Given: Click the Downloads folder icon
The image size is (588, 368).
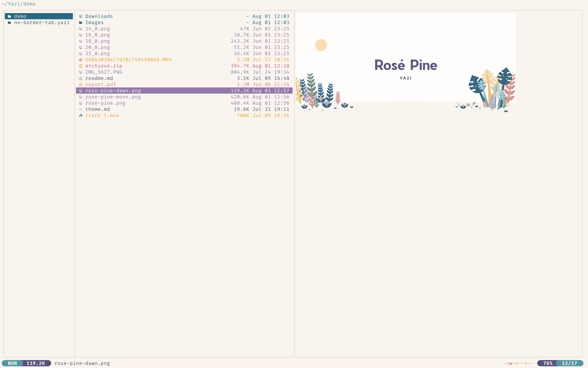Looking at the screenshot, I should pyautogui.click(x=80, y=16).
